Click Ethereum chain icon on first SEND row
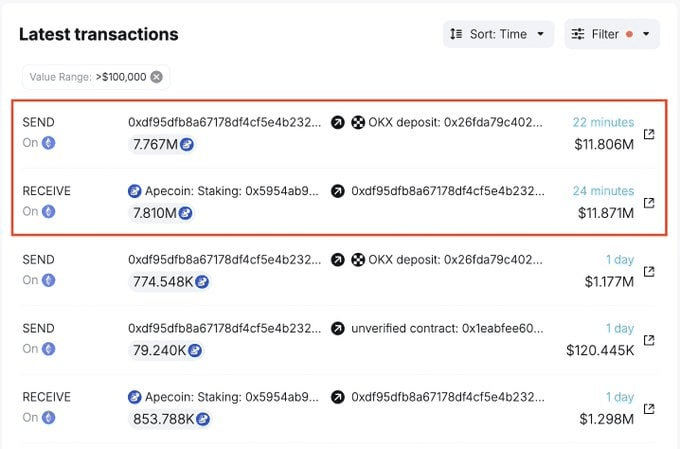 click(49, 143)
